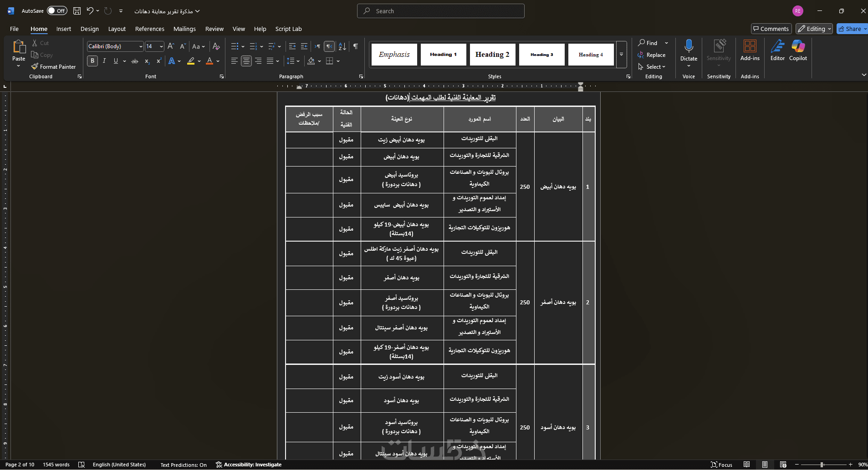The image size is (868, 470).
Task: Zoom in using the plus button
Action: (x=850, y=465)
